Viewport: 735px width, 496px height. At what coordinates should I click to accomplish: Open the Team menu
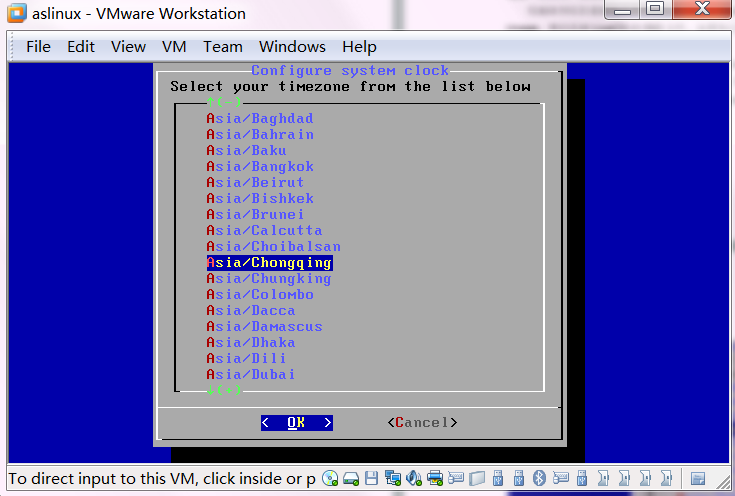[222, 47]
